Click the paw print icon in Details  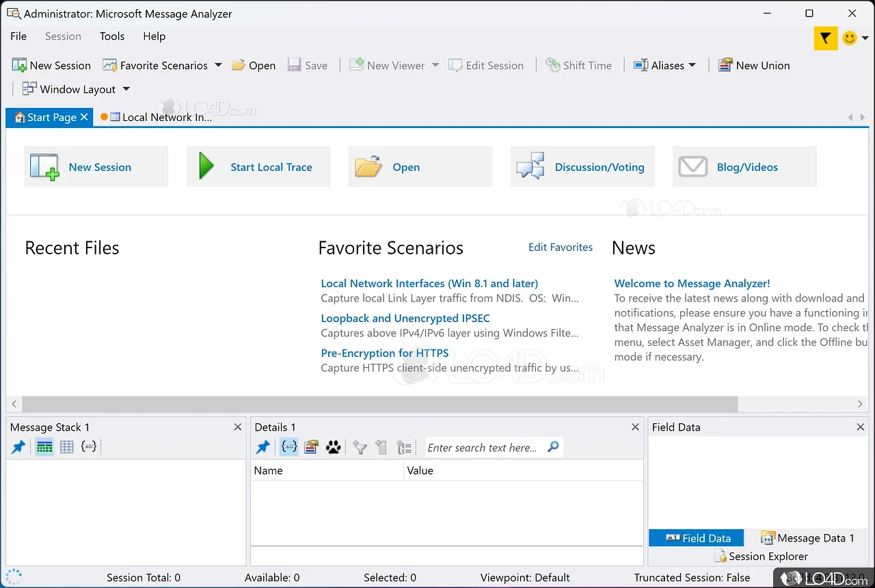[333, 447]
